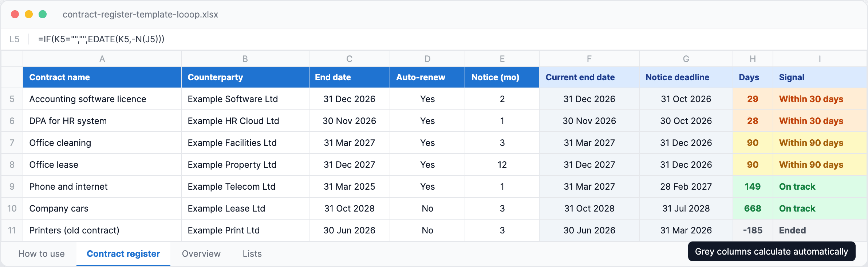868x267 pixels.
Task: Select column B header
Action: click(245, 59)
